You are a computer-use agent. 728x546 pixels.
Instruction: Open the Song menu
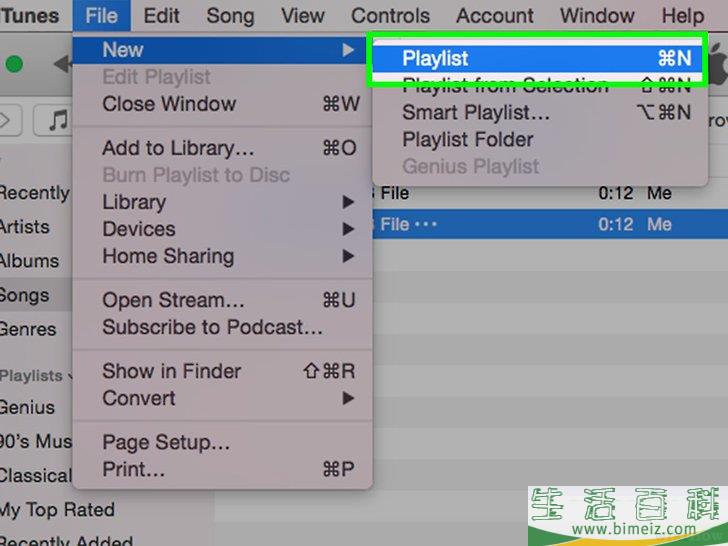point(230,16)
